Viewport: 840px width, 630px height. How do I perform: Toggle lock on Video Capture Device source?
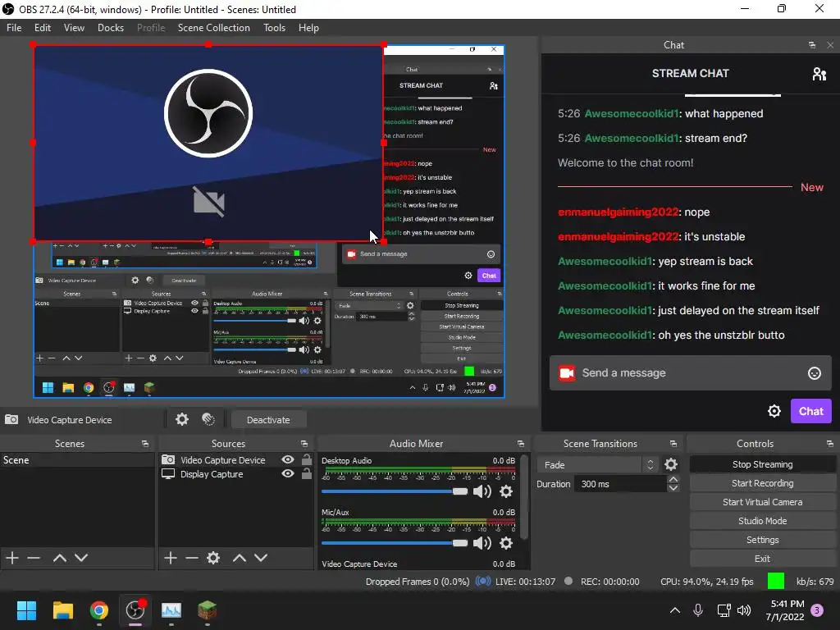pos(307,459)
